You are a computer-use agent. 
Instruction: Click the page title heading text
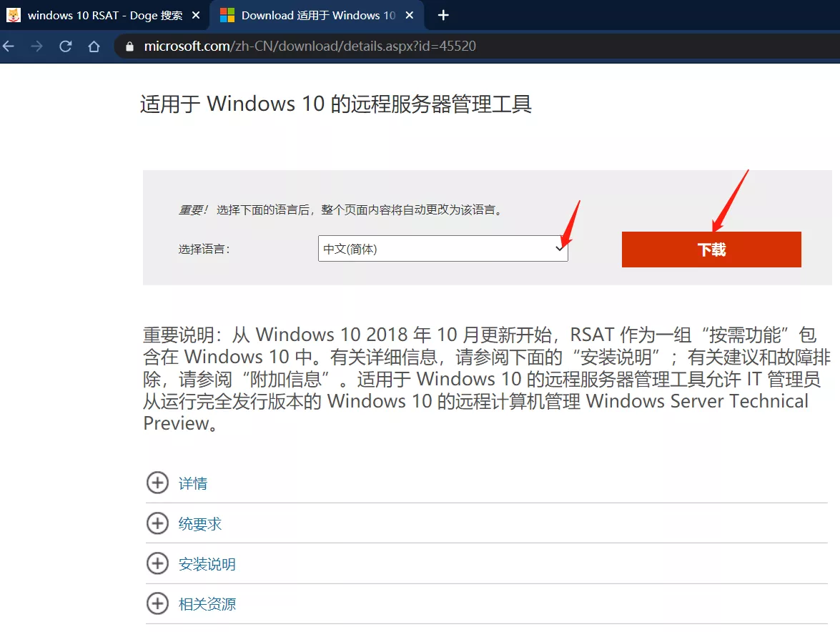click(x=335, y=104)
